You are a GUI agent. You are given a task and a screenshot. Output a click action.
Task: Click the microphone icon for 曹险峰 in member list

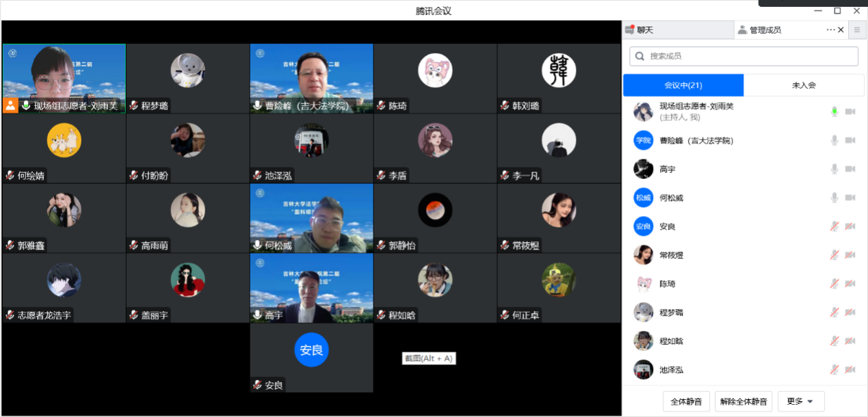[x=834, y=140]
